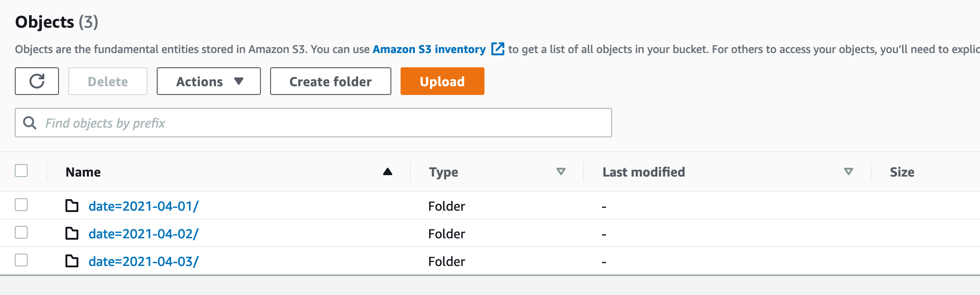Click the Type column sort arrow
This screenshot has width=980, height=295.
[x=561, y=172]
